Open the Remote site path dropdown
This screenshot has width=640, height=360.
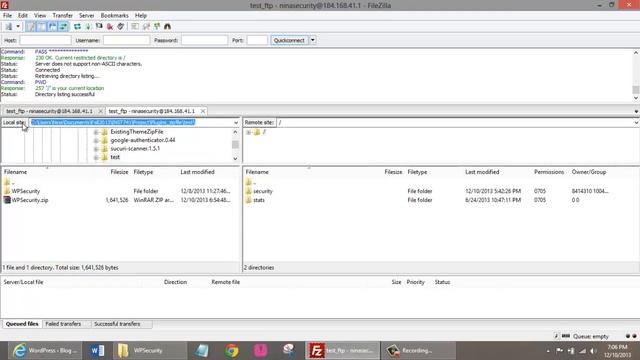pos(636,122)
